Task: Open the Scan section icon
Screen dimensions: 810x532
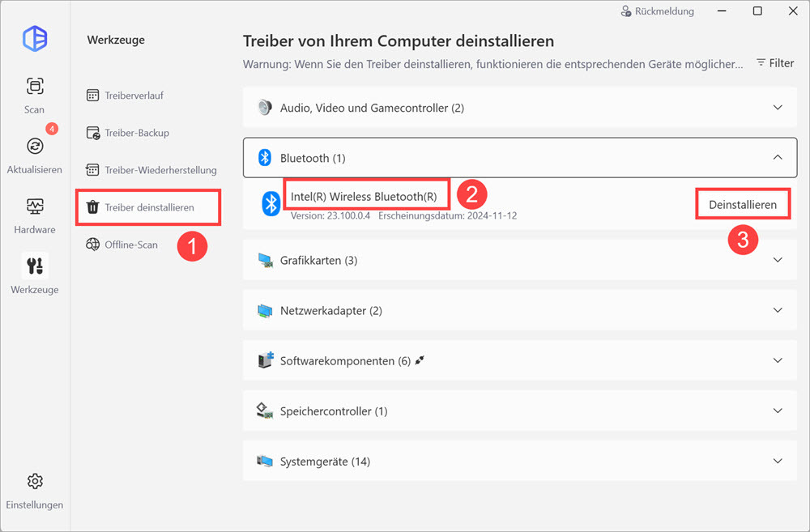Action: [x=35, y=86]
